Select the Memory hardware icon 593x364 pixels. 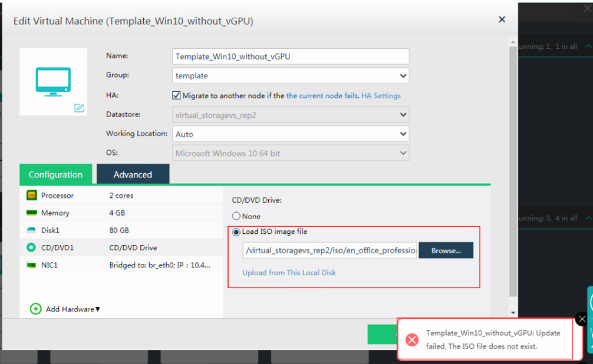(x=31, y=213)
